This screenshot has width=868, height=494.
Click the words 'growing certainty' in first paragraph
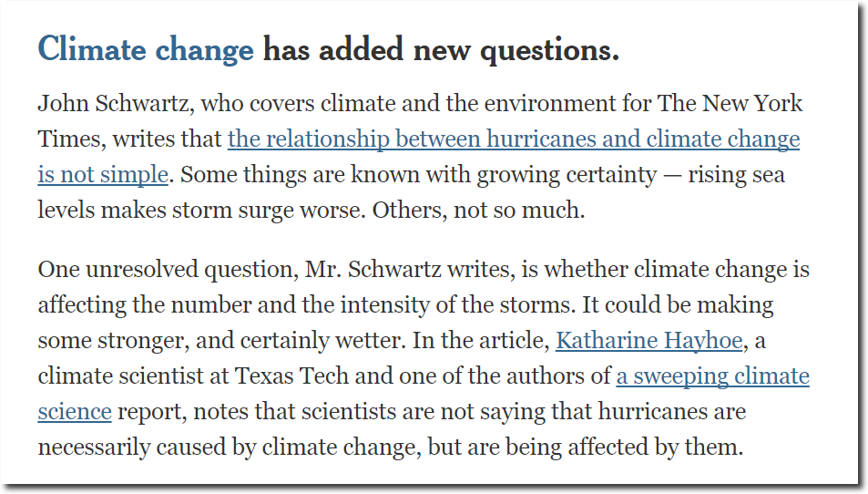coord(567,174)
